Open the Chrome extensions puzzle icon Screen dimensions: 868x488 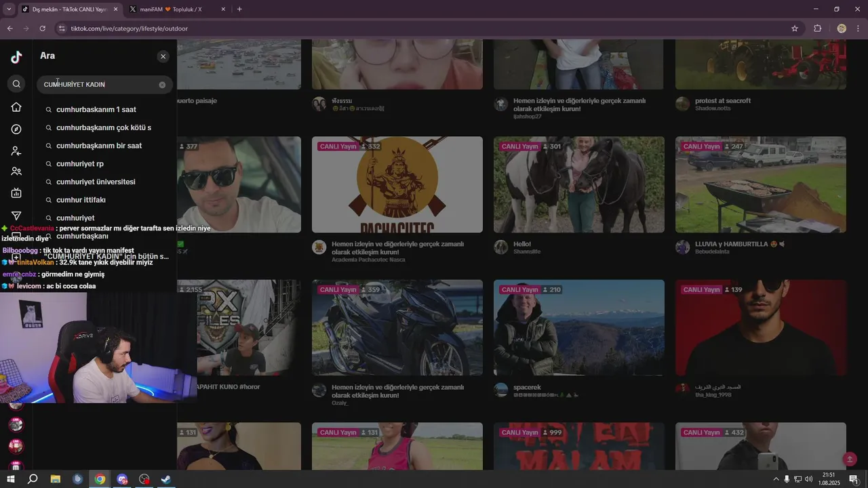817,28
